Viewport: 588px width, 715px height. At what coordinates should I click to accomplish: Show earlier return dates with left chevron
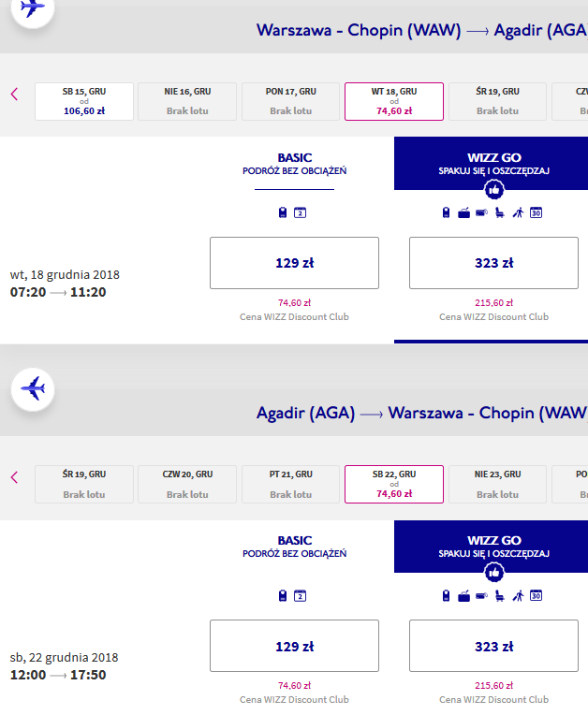click(14, 477)
